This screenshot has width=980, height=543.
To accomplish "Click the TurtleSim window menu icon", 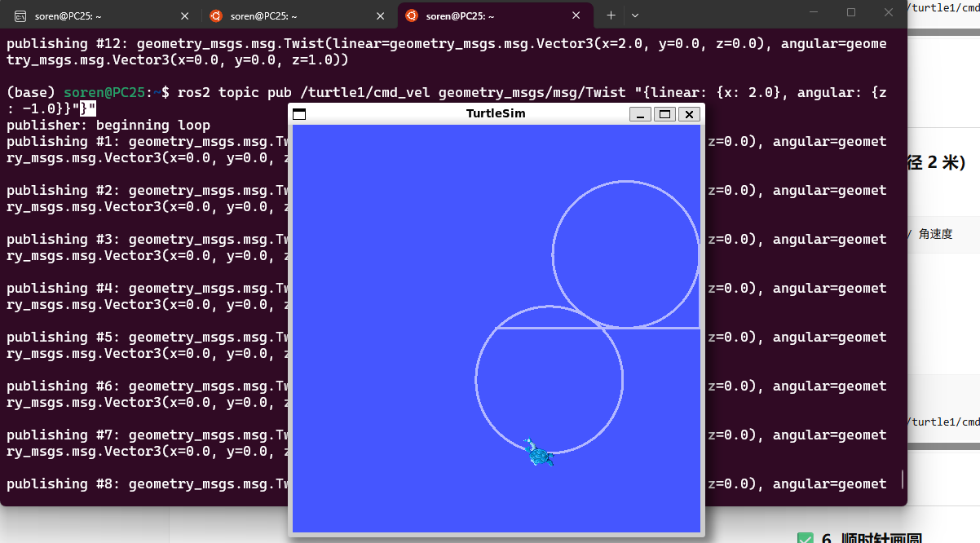I will (299, 114).
